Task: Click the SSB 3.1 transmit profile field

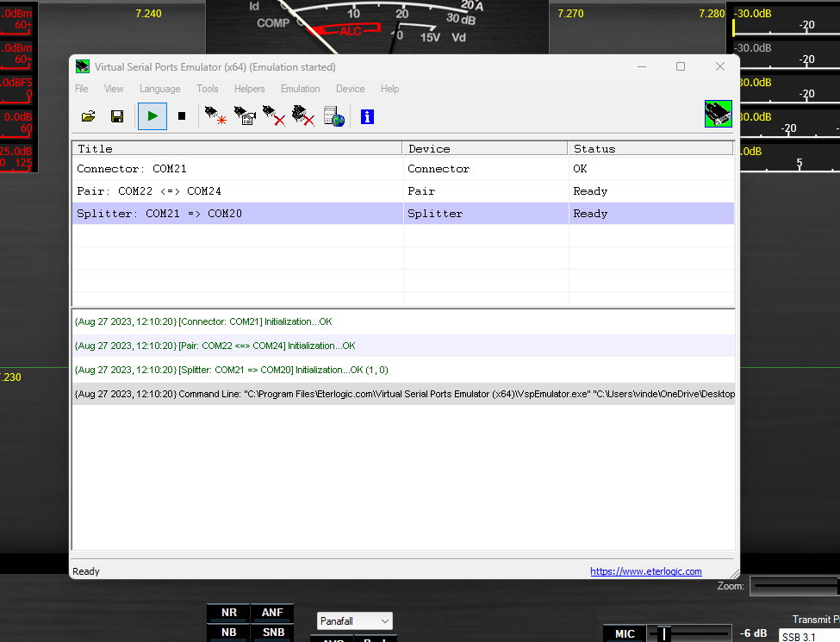Action: click(x=809, y=637)
